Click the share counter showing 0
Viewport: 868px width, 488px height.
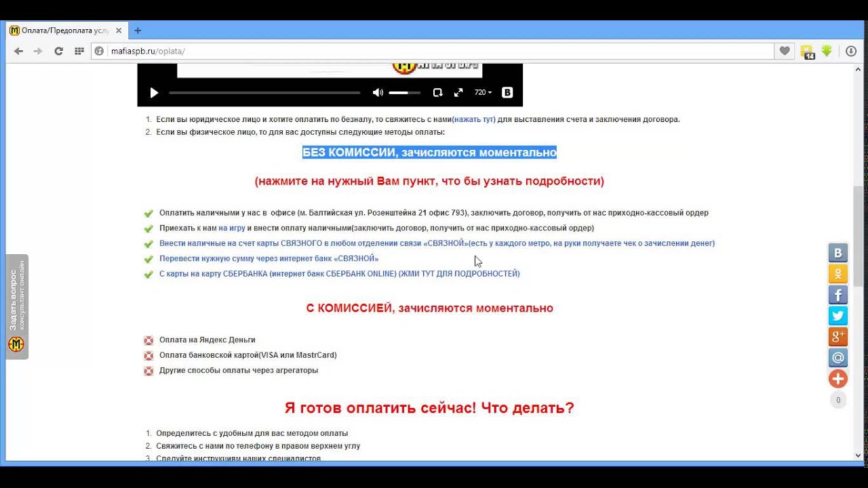coord(838,400)
